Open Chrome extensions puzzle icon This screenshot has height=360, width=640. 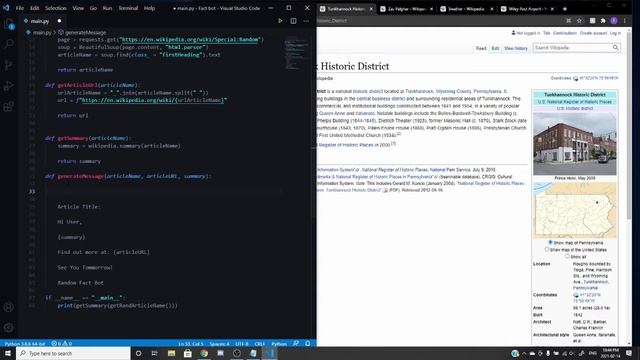(603, 20)
